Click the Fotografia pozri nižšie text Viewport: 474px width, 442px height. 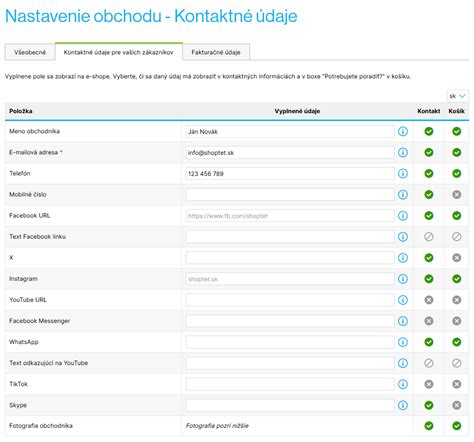pyautogui.click(x=217, y=426)
